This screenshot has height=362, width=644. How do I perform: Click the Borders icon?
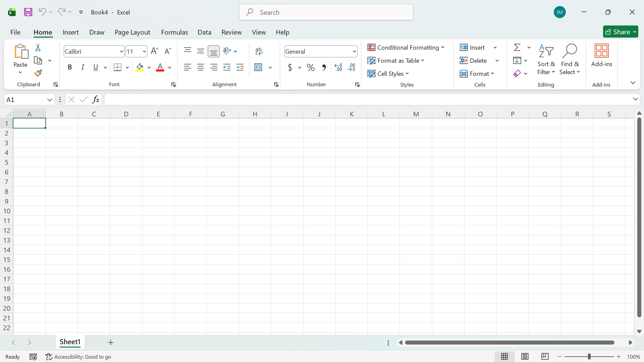coord(117,67)
